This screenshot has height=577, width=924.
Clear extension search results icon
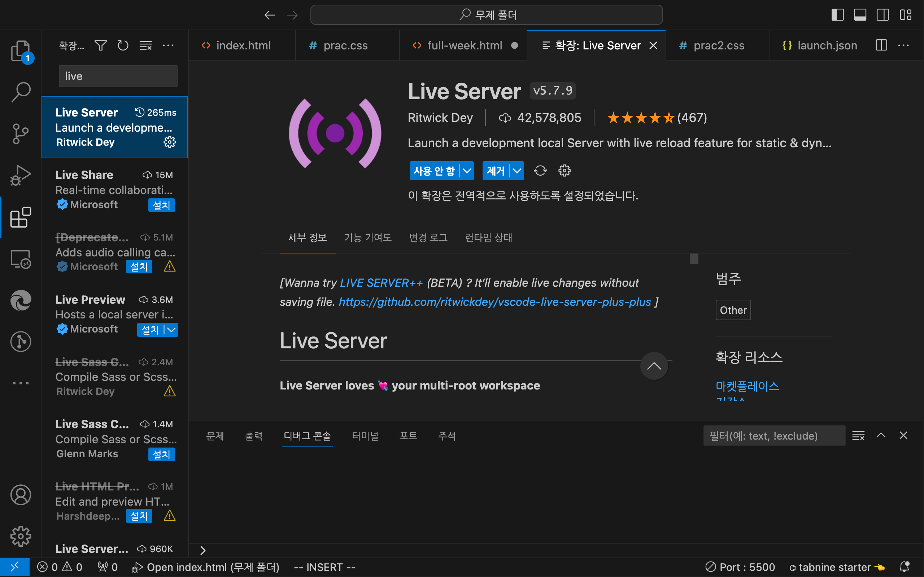click(x=145, y=46)
